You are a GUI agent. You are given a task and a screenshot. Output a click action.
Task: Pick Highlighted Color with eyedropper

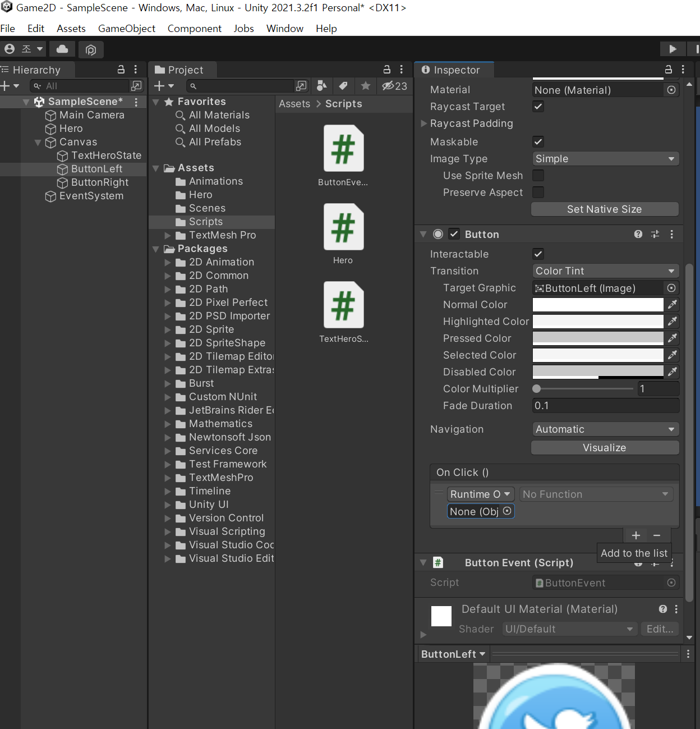pos(672,322)
